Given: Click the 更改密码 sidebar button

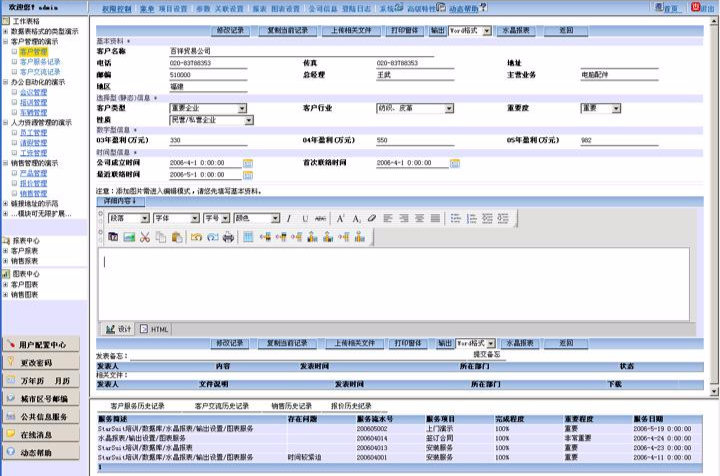Looking at the screenshot, I should pos(41,363).
